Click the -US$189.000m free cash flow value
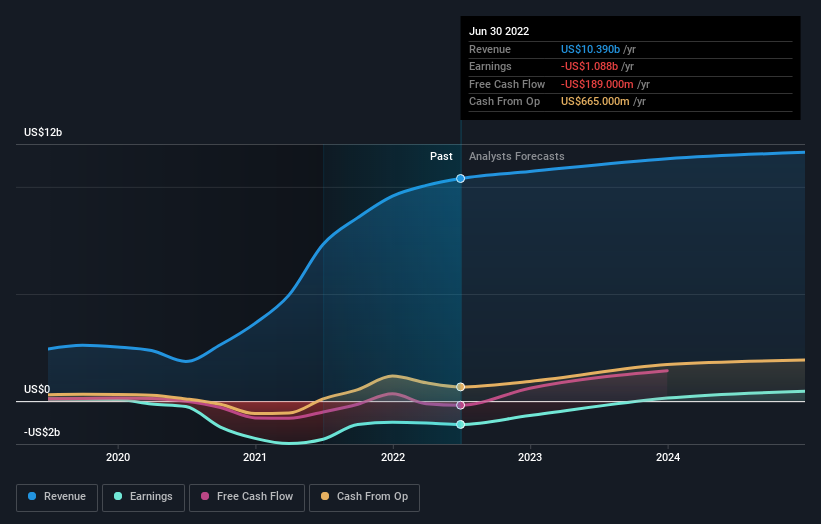This screenshot has height=524, width=821. (x=597, y=84)
